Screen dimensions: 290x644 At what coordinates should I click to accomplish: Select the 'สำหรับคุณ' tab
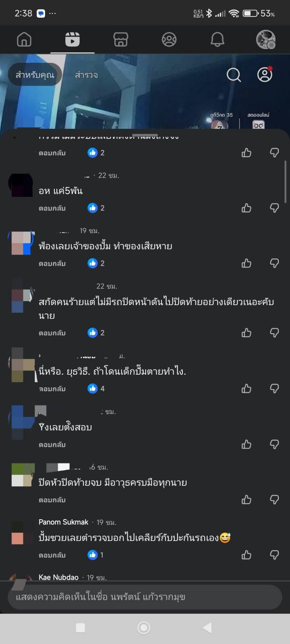pyautogui.click(x=35, y=75)
